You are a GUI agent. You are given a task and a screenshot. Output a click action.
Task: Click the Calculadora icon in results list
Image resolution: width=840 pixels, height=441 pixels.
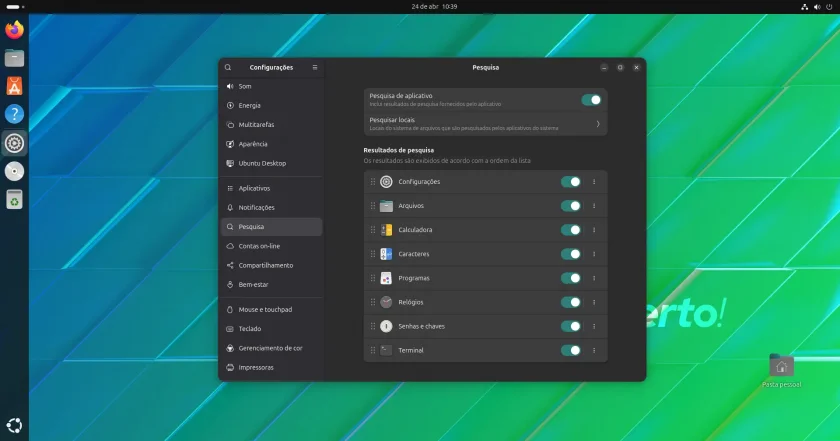coord(386,230)
